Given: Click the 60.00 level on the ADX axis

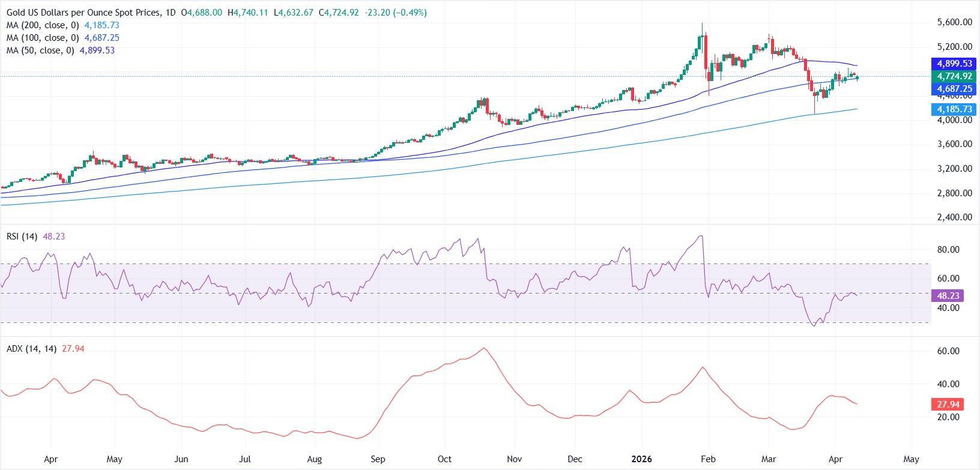Looking at the screenshot, I should [x=948, y=351].
